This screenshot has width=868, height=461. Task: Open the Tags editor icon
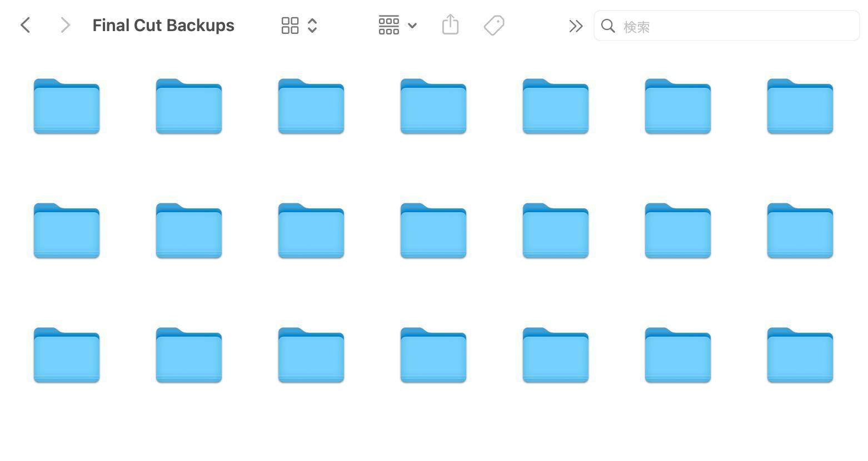tap(494, 26)
